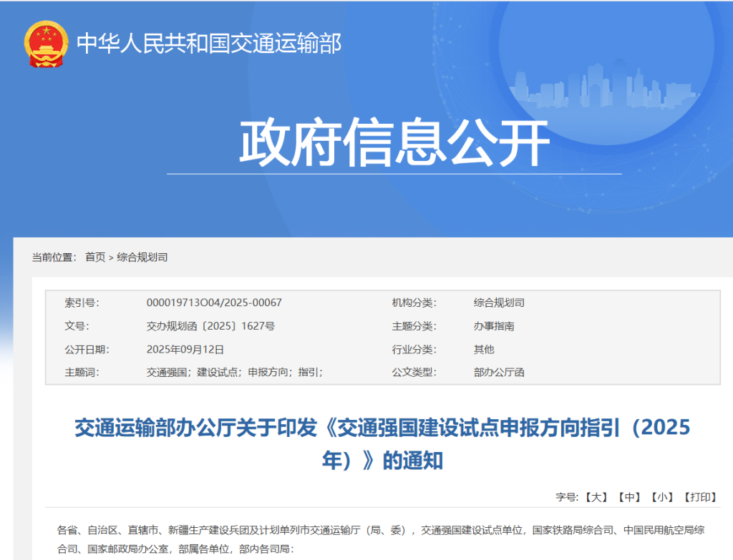Click 其他 in the 行业分类 row
The width and height of the screenshot is (733, 560).
[x=484, y=349]
